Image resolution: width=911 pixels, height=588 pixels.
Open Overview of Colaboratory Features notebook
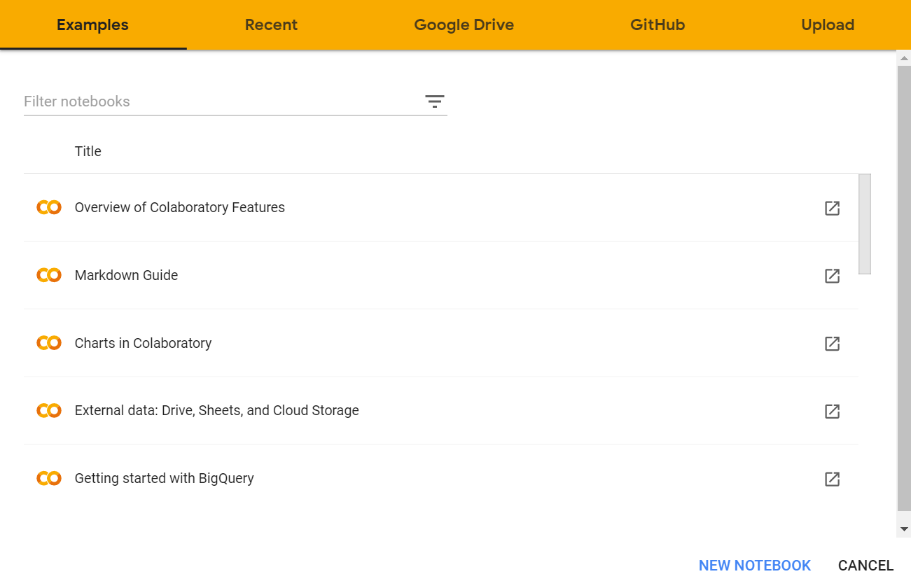180,207
